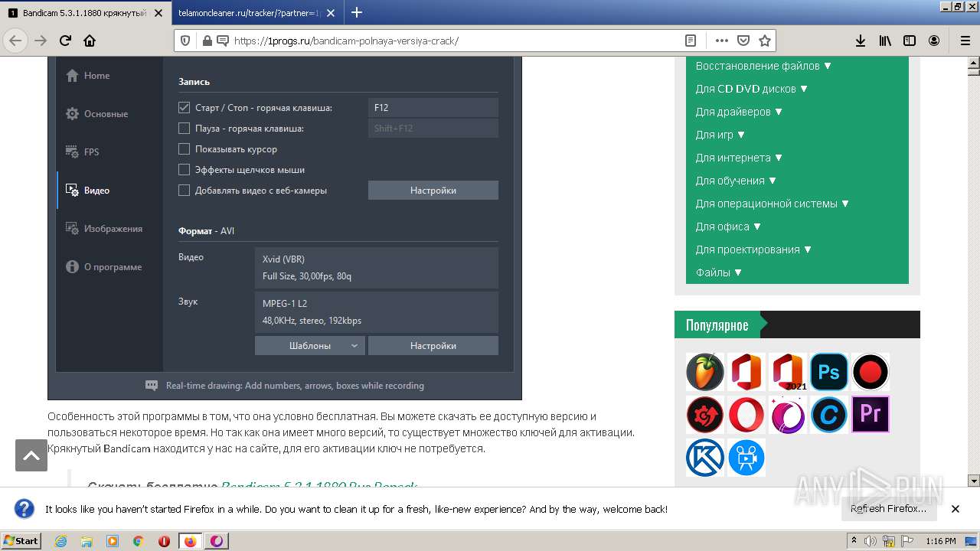Image resolution: width=980 pixels, height=551 pixels.
Task: Open the Firefox downloads arrow icon
Action: [x=861, y=41]
